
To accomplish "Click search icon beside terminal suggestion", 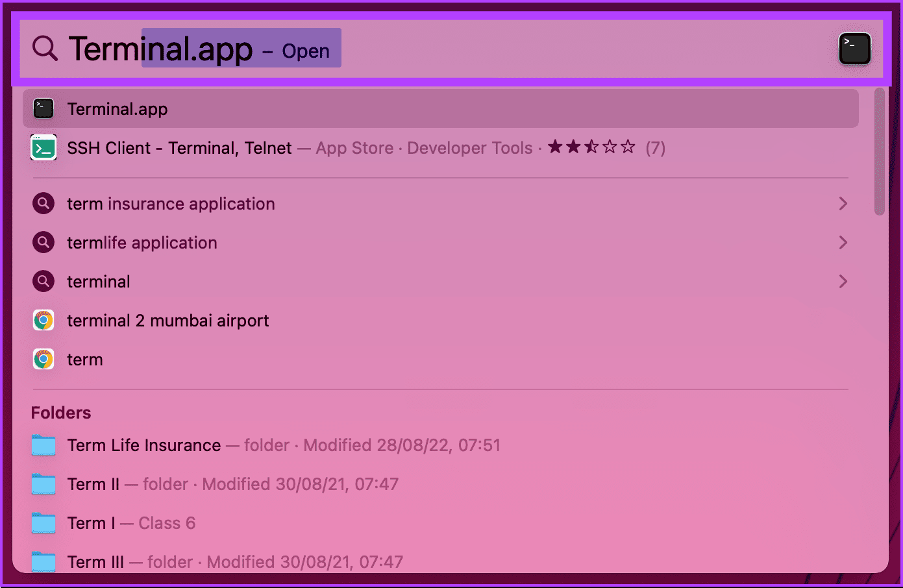I will pos(43,282).
